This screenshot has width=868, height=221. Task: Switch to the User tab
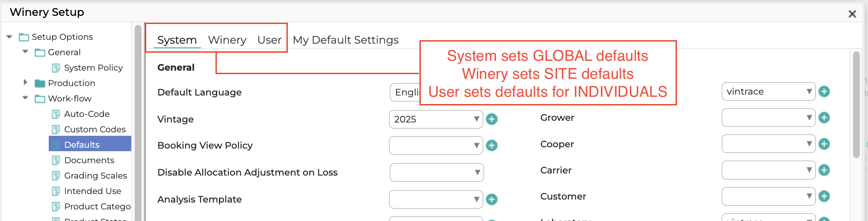pyautogui.click(x=269, y=40)
